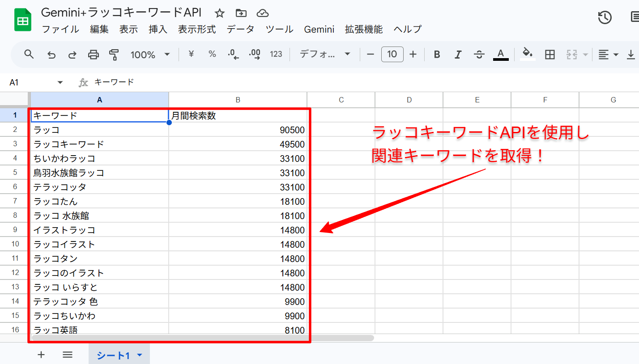Open the データ menu

tap(241, 30)
